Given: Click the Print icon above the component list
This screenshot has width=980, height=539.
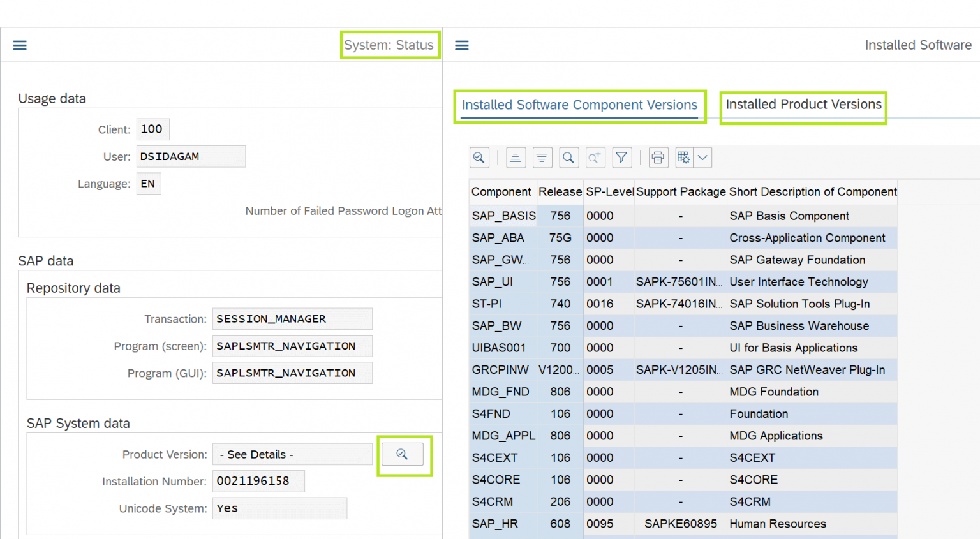Looking at the screenshot, I should 658,158.
